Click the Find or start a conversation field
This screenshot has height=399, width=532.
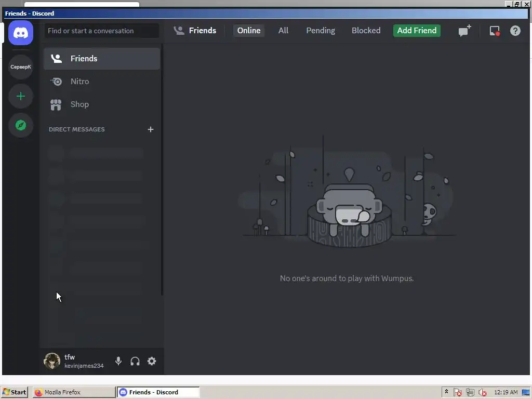102,31
